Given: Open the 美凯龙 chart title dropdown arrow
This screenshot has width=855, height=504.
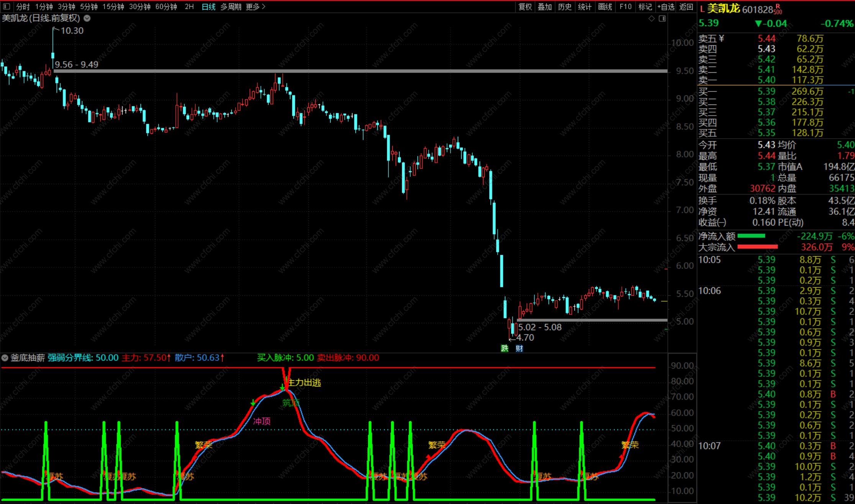Looking at the screenshot, I should 87,18.
